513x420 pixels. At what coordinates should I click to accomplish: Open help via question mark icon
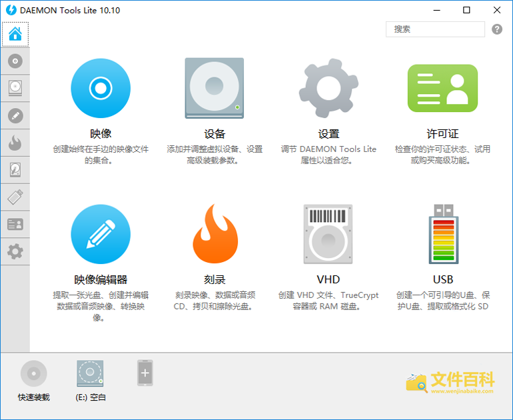click(496, 29)
